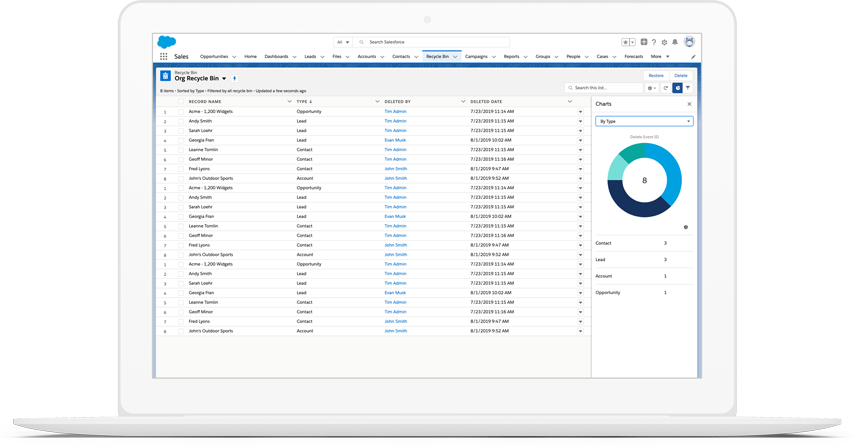Focus the Search this list field
The width and height of the screenshot is (857, 447).
coord(603,88)
